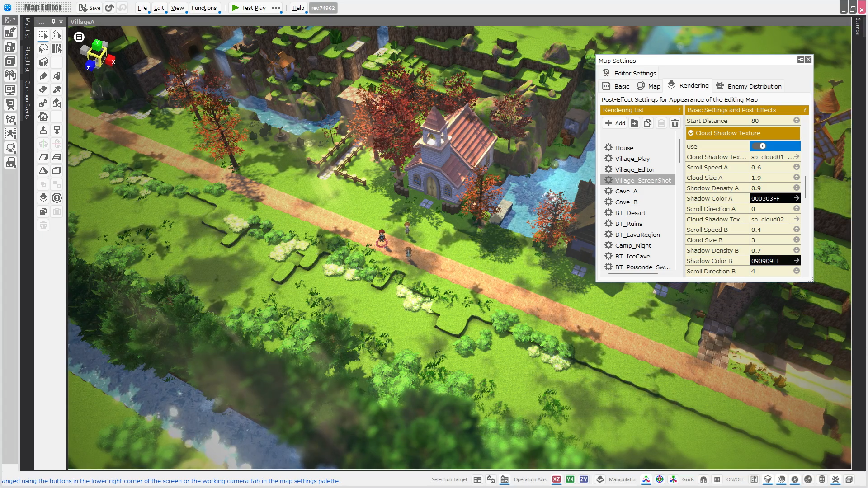
Task: Collapse the Cloud Shadow Texture section
Action: click(x=691, y=133)
